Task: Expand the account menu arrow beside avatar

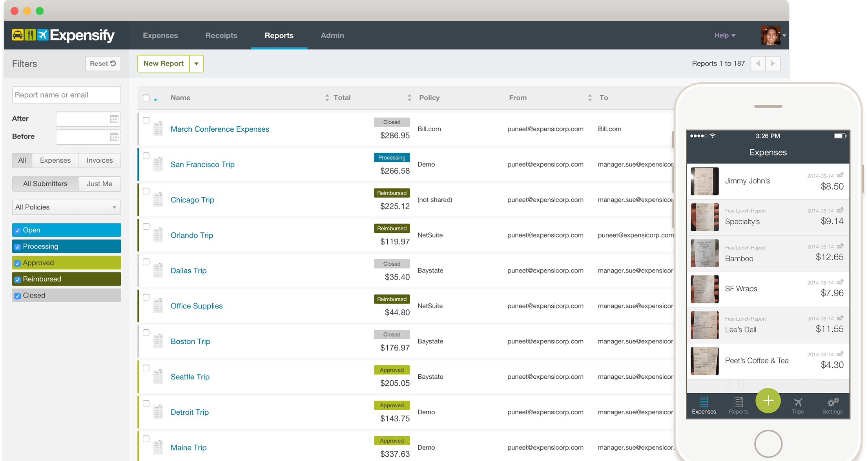Action: coord(784,35)
